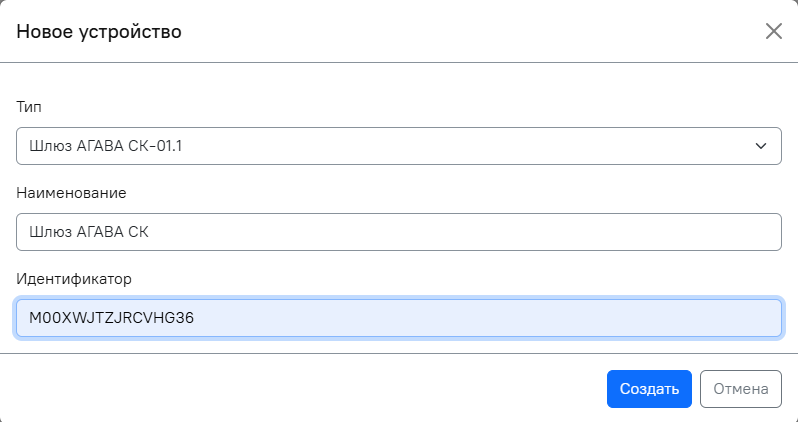
Task: Dismiss dialog using top-right cross icon
Action: click(x=773, y=31)
